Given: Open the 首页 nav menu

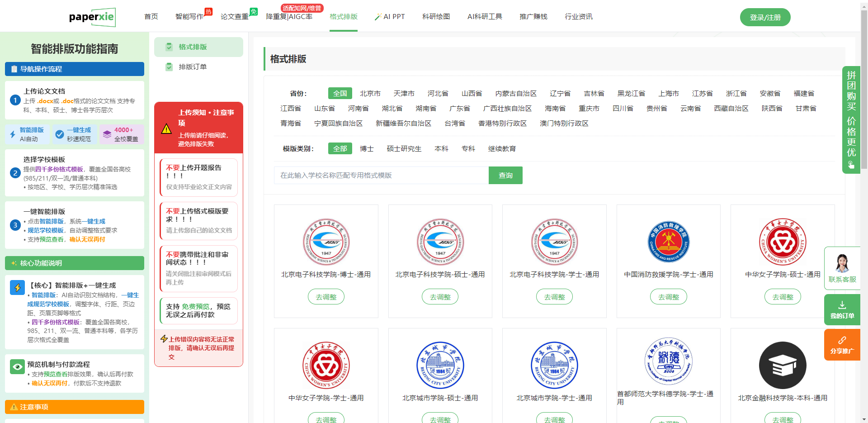Looking at the screenshot, I should (x=151, y=17).
